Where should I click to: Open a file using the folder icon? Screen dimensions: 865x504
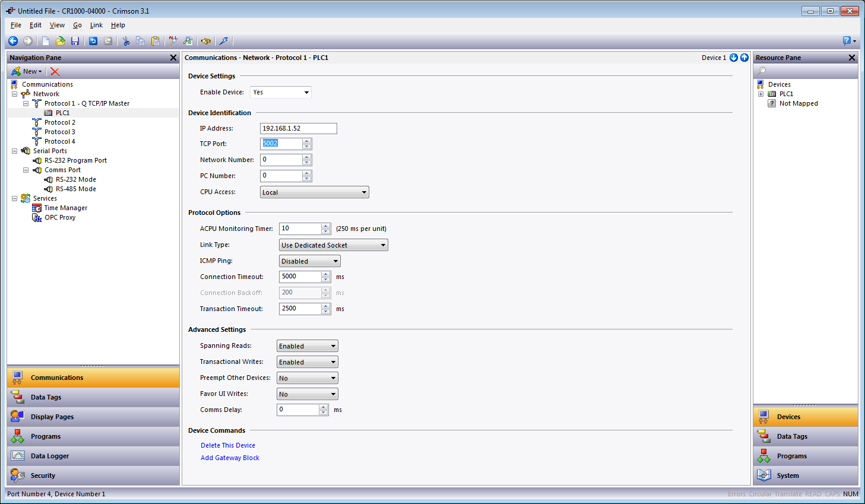pos(61,41)
